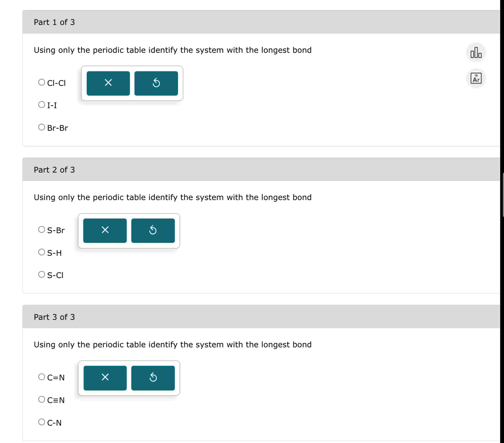This screenshot has width=504, height=443.
Task: Clear the answer in Part 1 with X
Action: click(108, 83)
